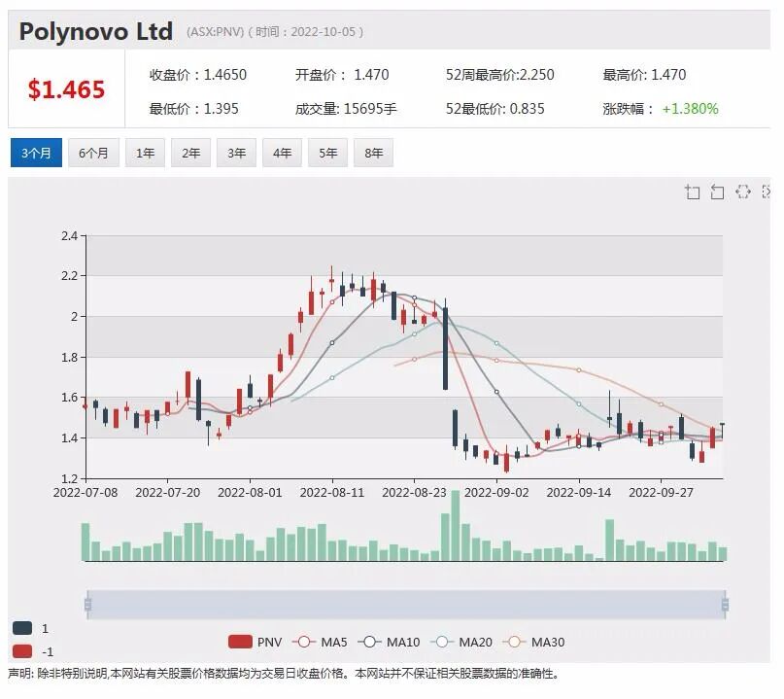Show the 8年 chart range
784x699 pixels.
[373, 153]
